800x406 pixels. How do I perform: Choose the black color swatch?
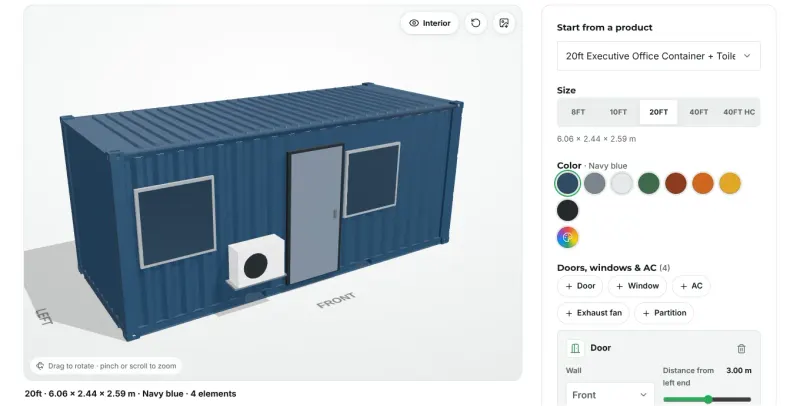click(x=567, y=210)
